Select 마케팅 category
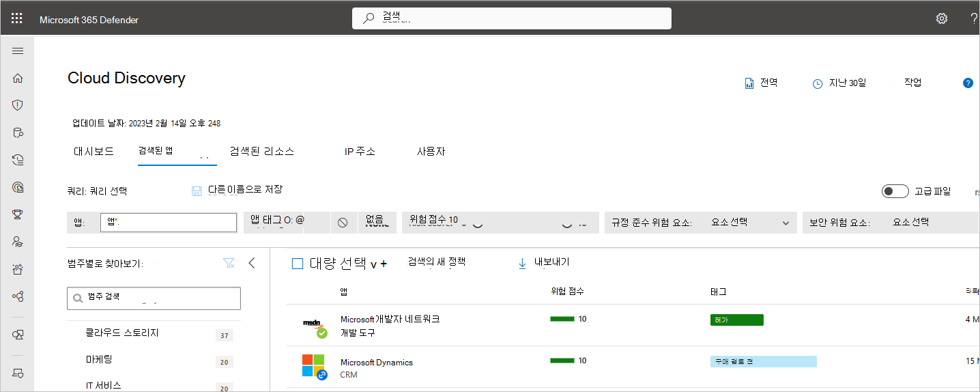 pos(99,359)
